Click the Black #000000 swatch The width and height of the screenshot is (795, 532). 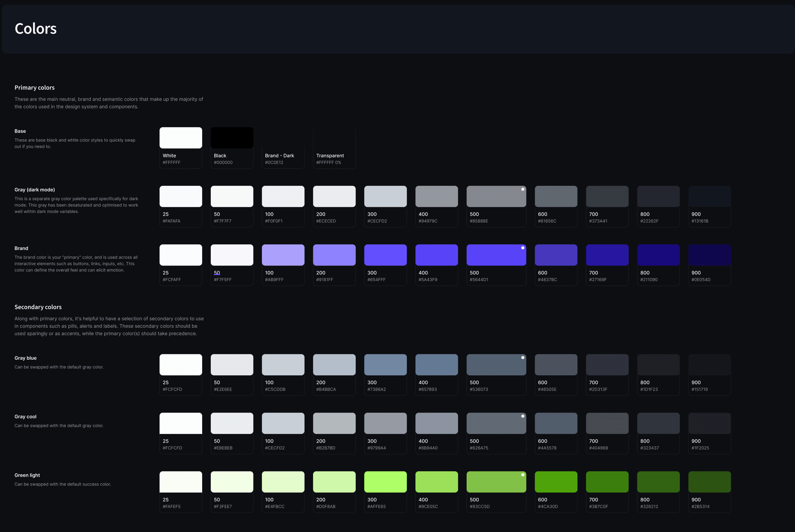click(232, 138)
